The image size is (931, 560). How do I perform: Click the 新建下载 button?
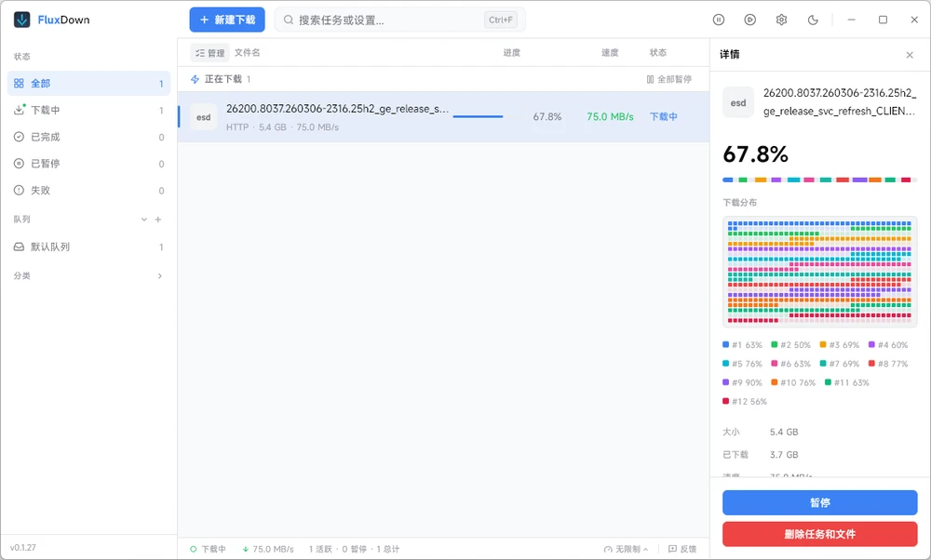[227, 20]
